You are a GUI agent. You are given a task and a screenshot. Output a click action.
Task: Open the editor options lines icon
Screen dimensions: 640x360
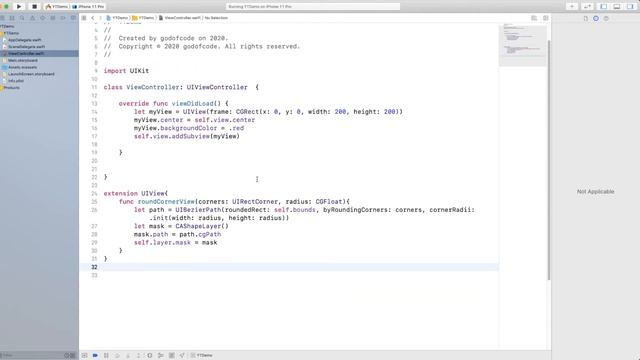pos(534,18)
